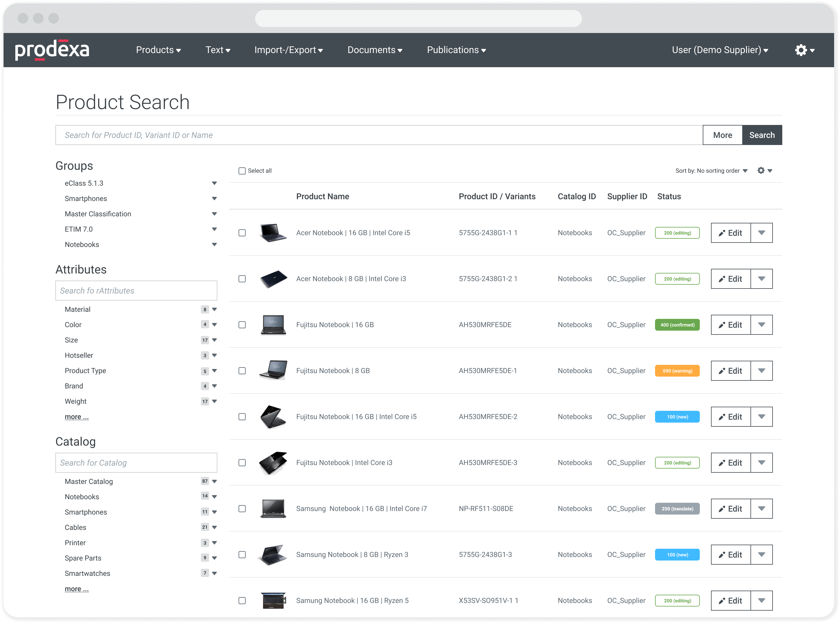Click the Master Catalog count badge 87
This screenshot has width=840, height=623.
[x=205, y=481]
